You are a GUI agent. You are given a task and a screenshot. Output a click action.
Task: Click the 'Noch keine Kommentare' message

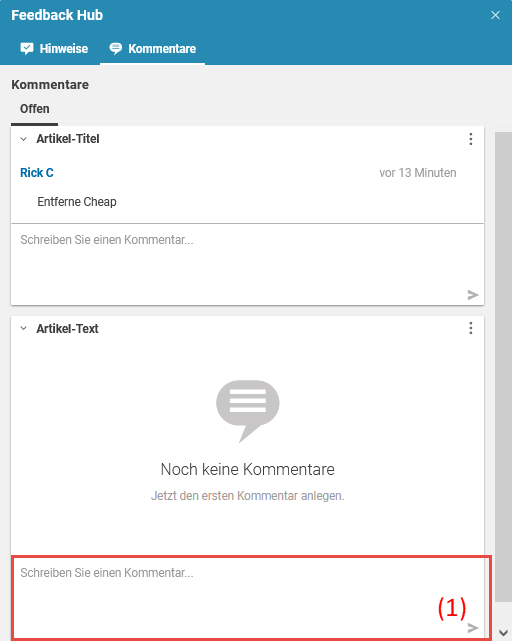click(x=247, y=469)
